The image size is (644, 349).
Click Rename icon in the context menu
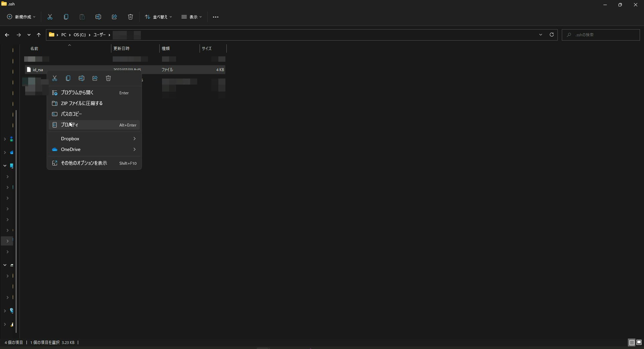[x=82, y=78]
